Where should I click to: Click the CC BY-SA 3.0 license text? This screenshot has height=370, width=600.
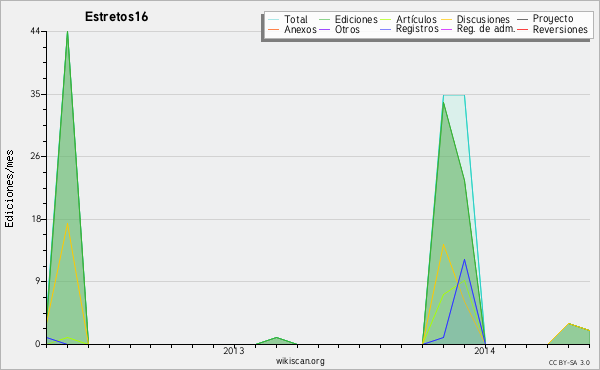pos(569,363)
